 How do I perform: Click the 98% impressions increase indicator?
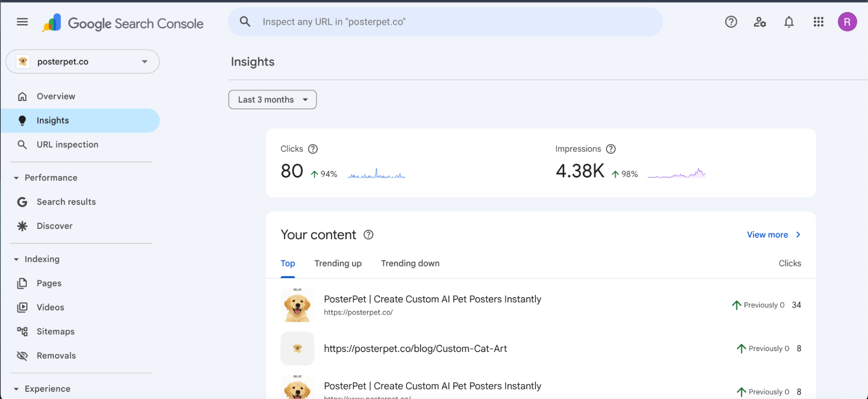click(624, 174)
